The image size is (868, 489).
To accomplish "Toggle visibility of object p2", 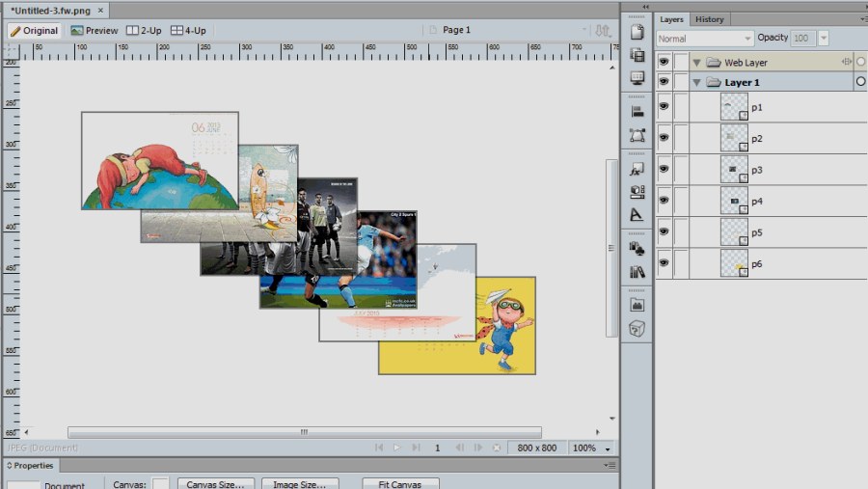I will point(664,137).
